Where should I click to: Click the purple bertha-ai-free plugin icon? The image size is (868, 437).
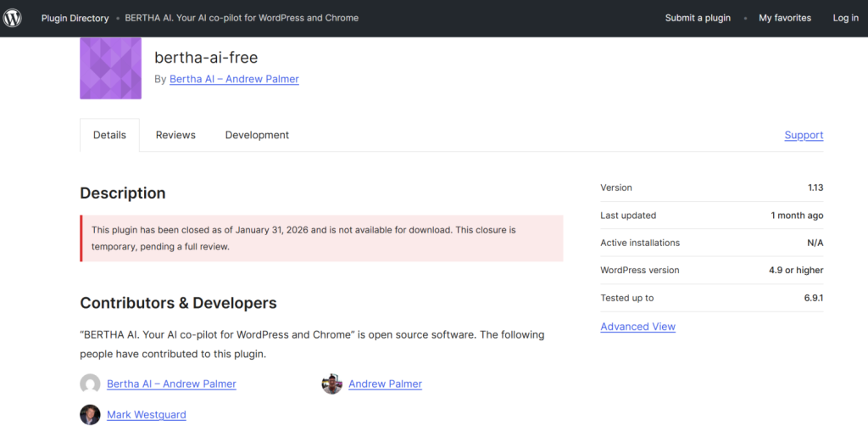click(110, 69)
